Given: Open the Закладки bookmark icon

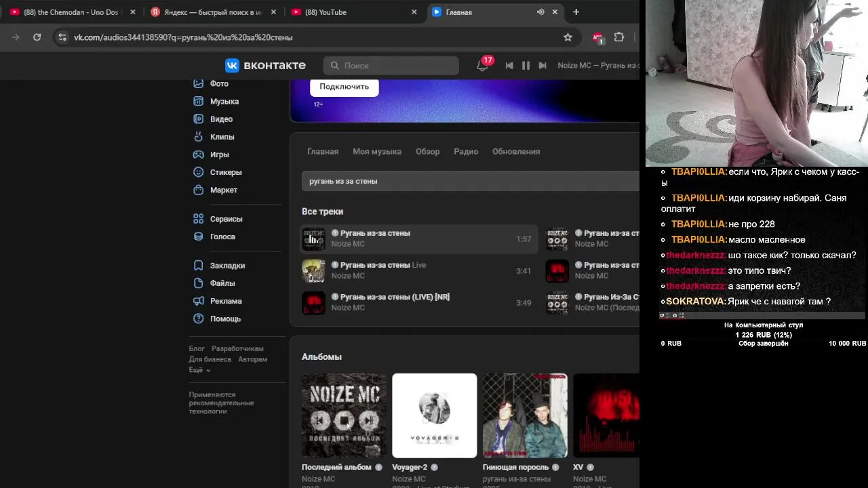Looking at the screenshot, I should pos(198,265).
